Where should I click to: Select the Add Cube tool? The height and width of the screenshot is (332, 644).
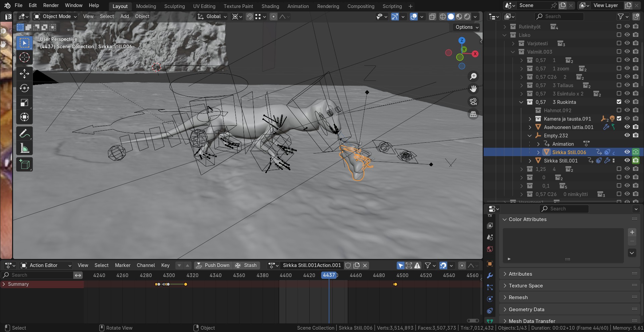(x=24, y=164)
